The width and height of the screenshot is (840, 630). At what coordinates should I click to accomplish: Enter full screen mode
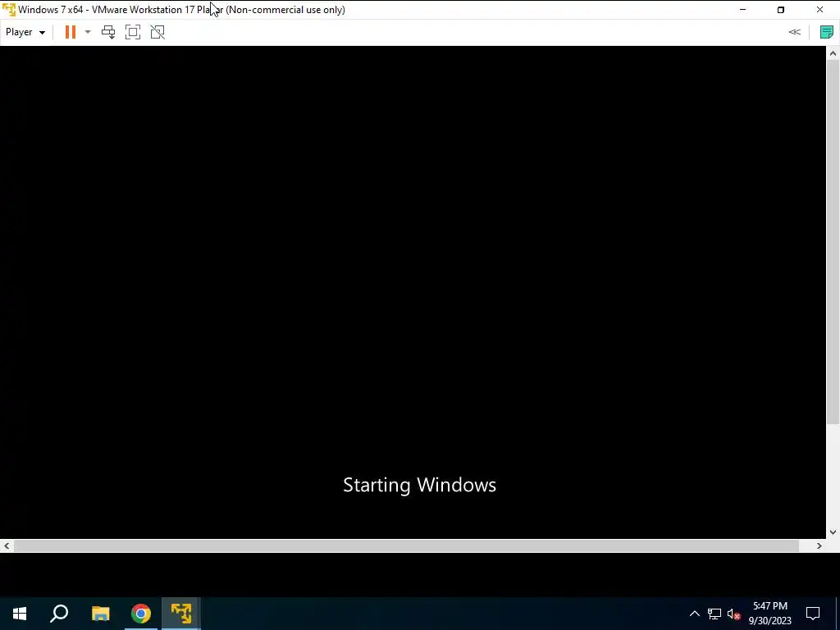pos(133,32)
